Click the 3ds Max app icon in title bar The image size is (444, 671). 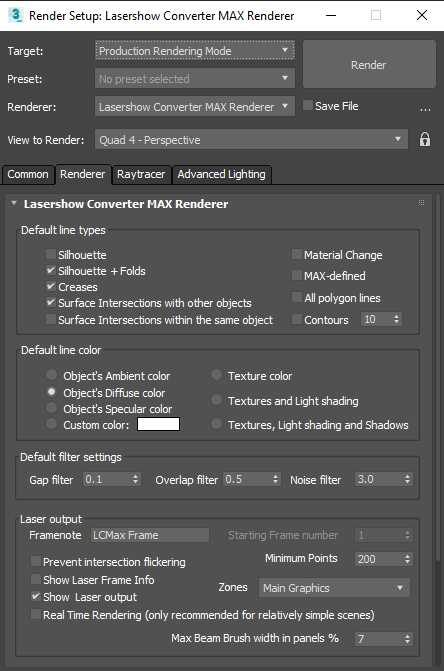coord(15,15)
